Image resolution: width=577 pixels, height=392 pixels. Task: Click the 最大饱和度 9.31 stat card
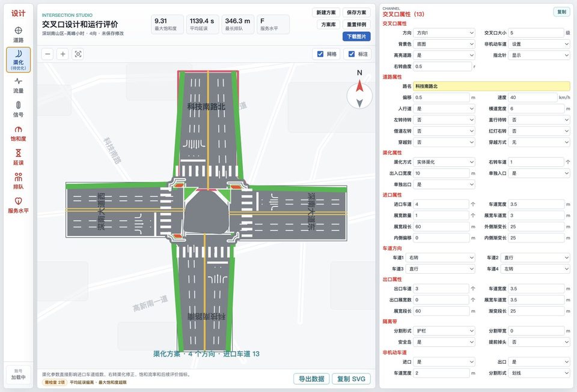[167, 24]
